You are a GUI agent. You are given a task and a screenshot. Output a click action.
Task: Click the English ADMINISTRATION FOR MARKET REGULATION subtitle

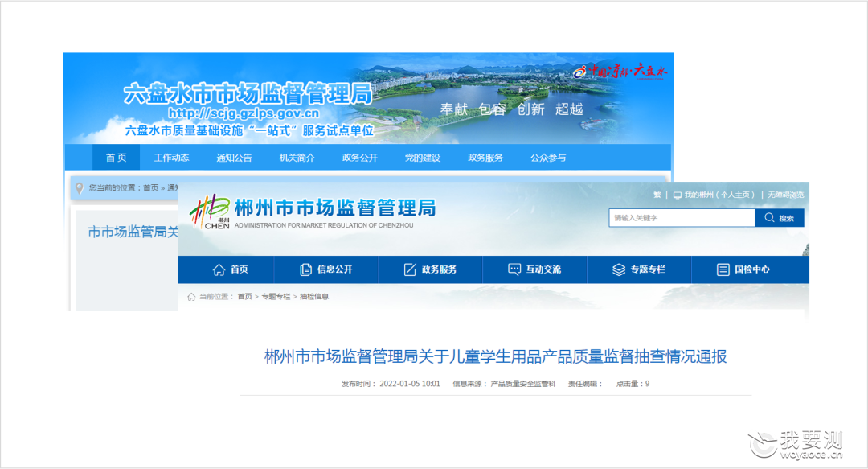[324, 225]
